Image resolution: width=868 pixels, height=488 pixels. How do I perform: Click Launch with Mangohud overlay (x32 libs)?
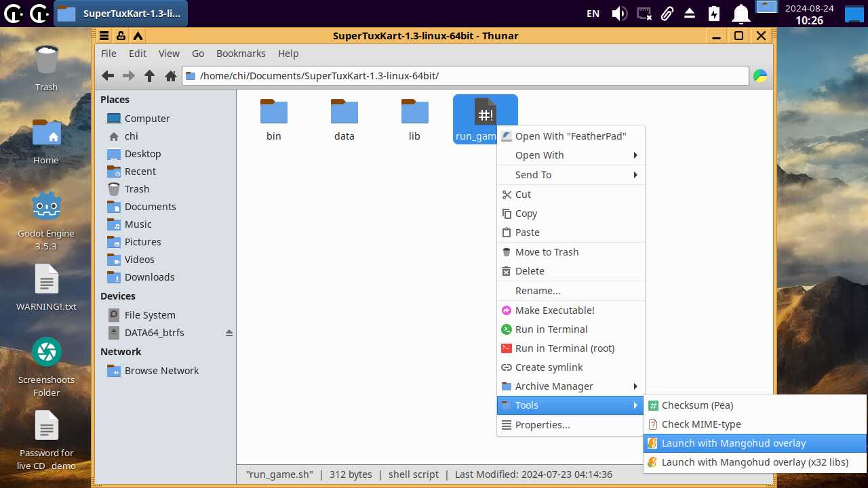755,462
